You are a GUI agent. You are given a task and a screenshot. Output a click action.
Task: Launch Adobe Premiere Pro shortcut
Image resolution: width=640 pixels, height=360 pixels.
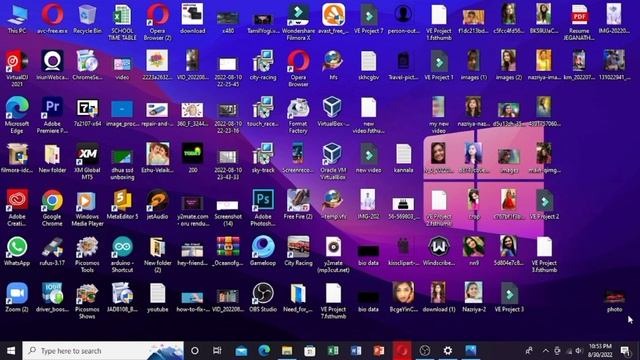pyautogui.click(x=52, y=115)
